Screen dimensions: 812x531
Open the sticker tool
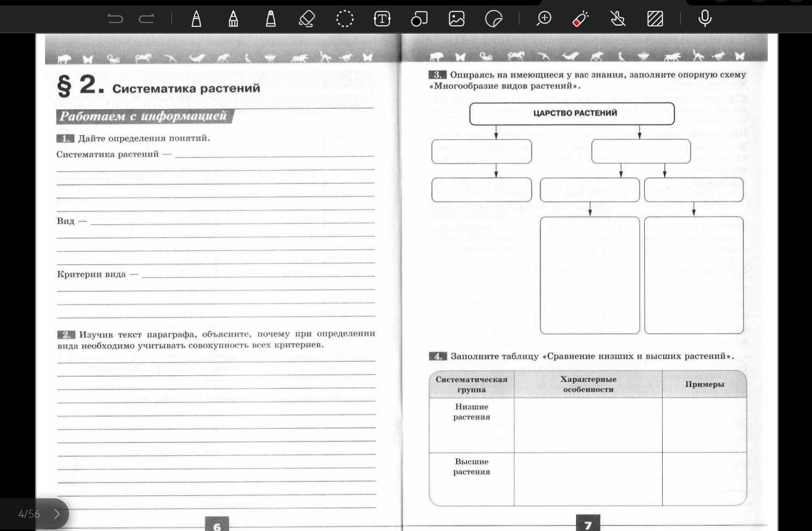(x=494, y=19)
